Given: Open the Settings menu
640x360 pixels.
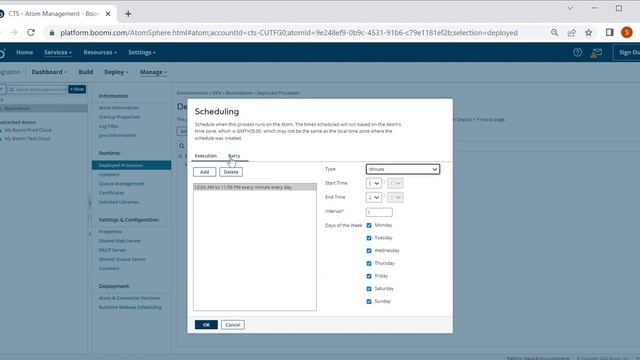Looking at the screenshot, I should pyautogui.click(x=142, y=52).
